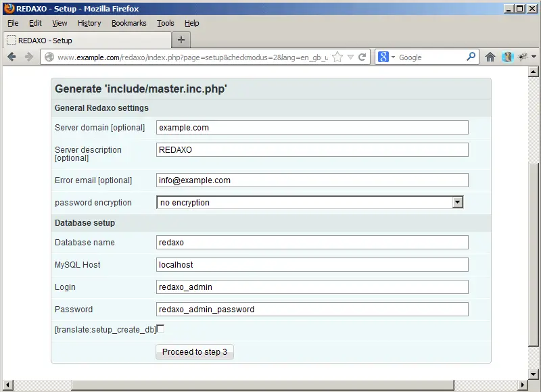Click the 'General Redaxo settings' heading

[x=101, y=108]
